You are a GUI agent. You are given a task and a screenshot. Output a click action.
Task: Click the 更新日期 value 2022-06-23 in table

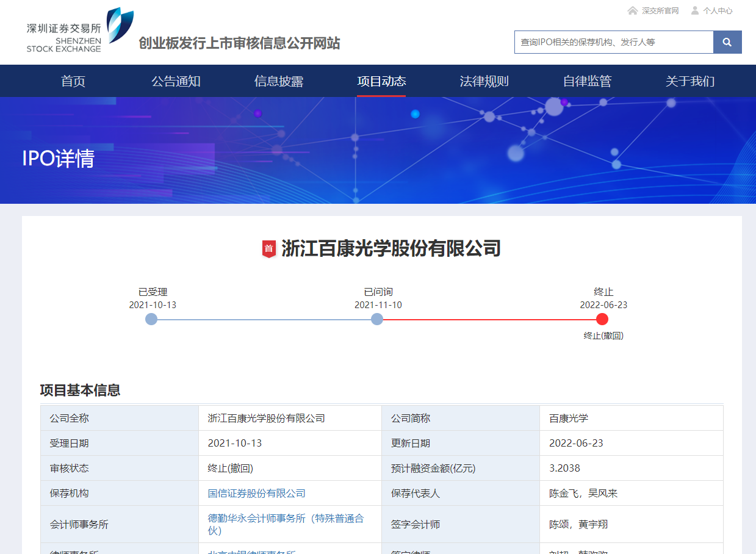(576, 444)
